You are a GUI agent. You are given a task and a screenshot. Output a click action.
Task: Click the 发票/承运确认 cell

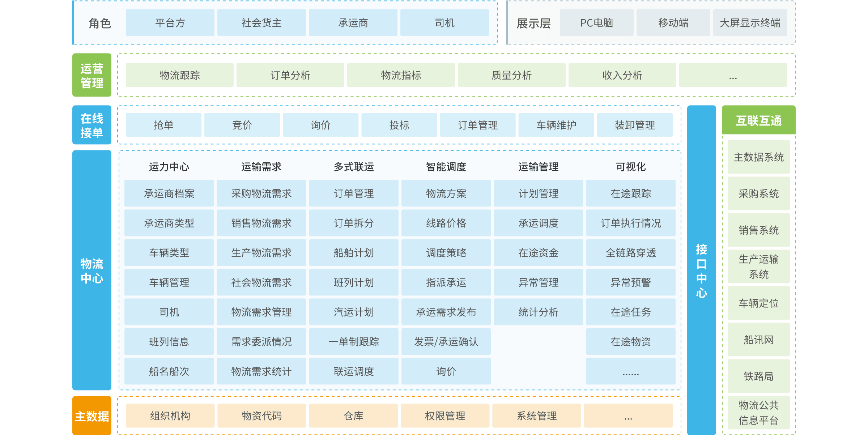446,342
